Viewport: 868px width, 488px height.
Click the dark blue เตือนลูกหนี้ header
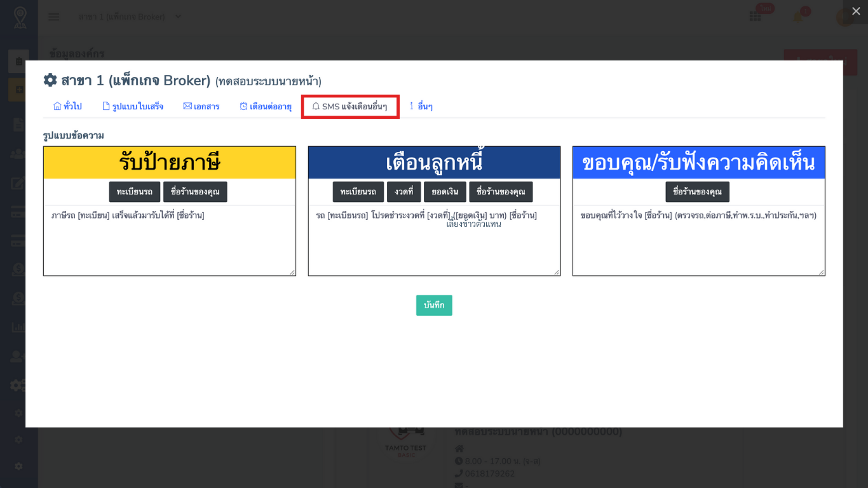[434, 163]
